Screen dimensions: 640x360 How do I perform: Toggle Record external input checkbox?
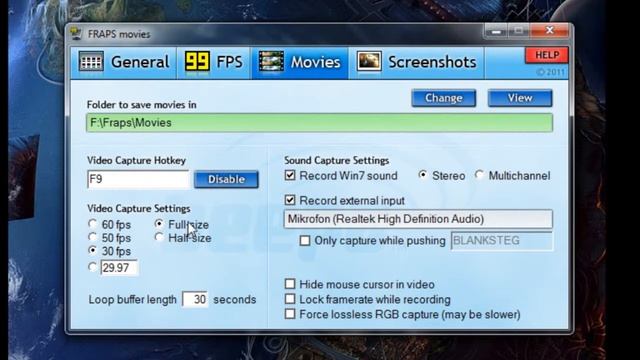290,200
